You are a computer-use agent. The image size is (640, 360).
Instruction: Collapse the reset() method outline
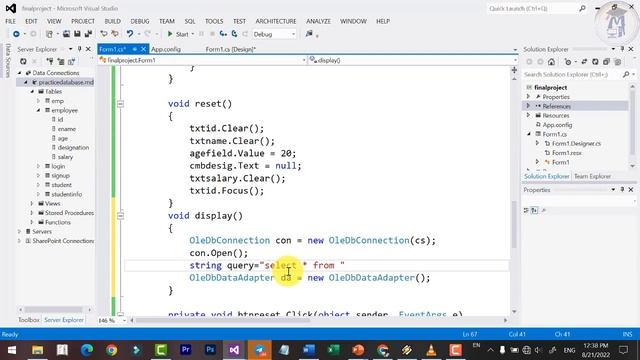(x=120, y=104)
